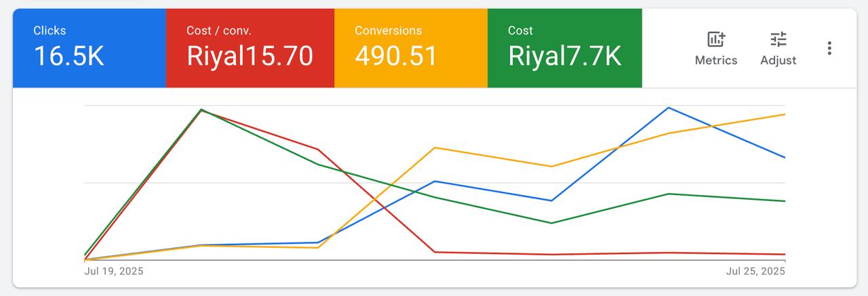Select the green Cost metric label

click(520, 30)
